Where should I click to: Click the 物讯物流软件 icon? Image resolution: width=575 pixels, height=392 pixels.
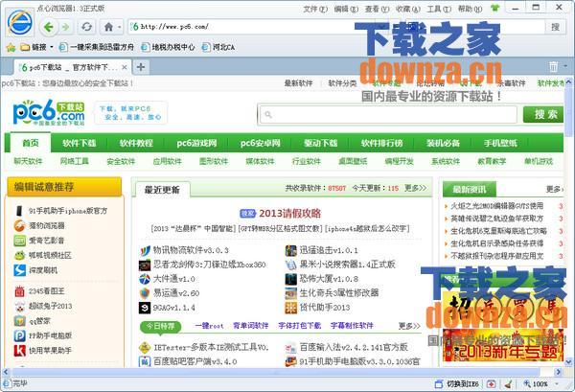[145, 251]
